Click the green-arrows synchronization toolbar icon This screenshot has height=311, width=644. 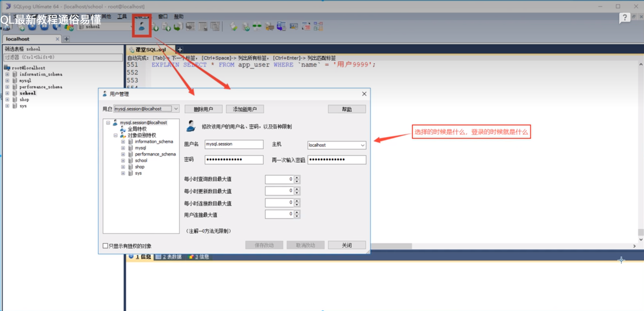click(x=257, y=26)
